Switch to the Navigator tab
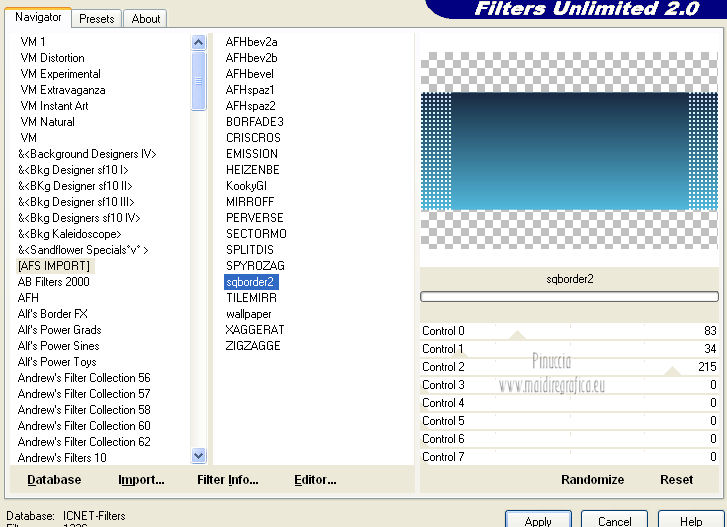 pos(38,18)
